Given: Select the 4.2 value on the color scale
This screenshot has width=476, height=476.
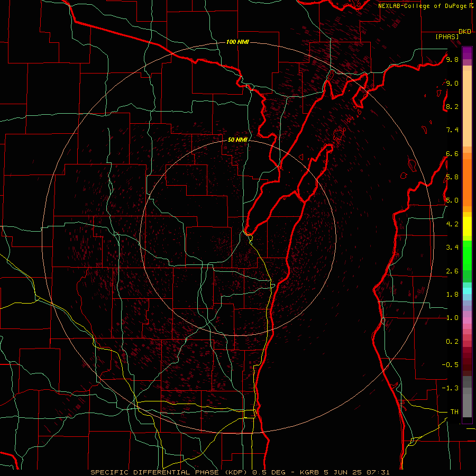Looking at the screenshot, I should pyautogui.click(x=452, y=224).
